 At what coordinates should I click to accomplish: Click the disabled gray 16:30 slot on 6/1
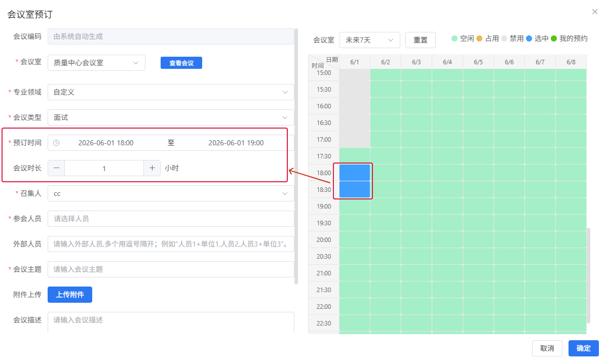[x=355, y=123]
